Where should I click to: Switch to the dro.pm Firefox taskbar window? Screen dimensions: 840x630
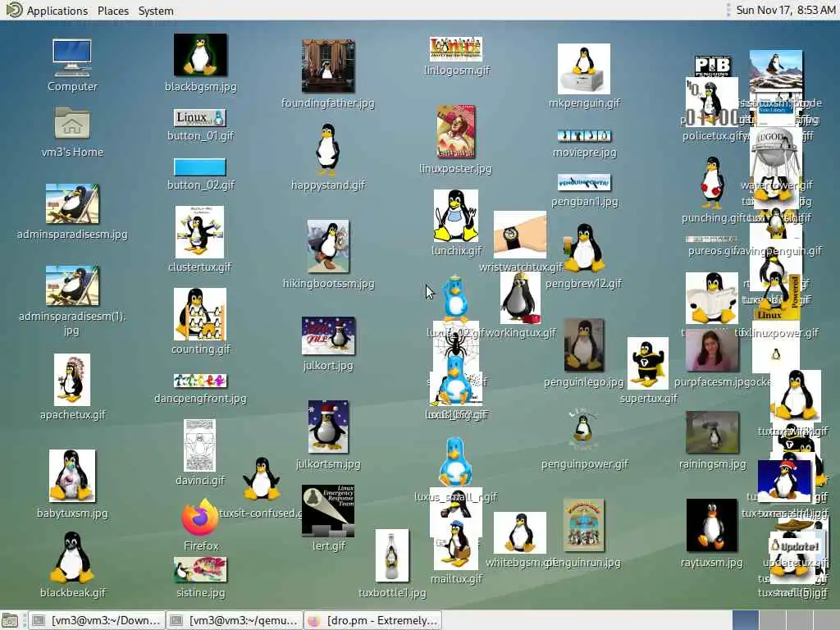pyautogui.click(x=372, y=620)
